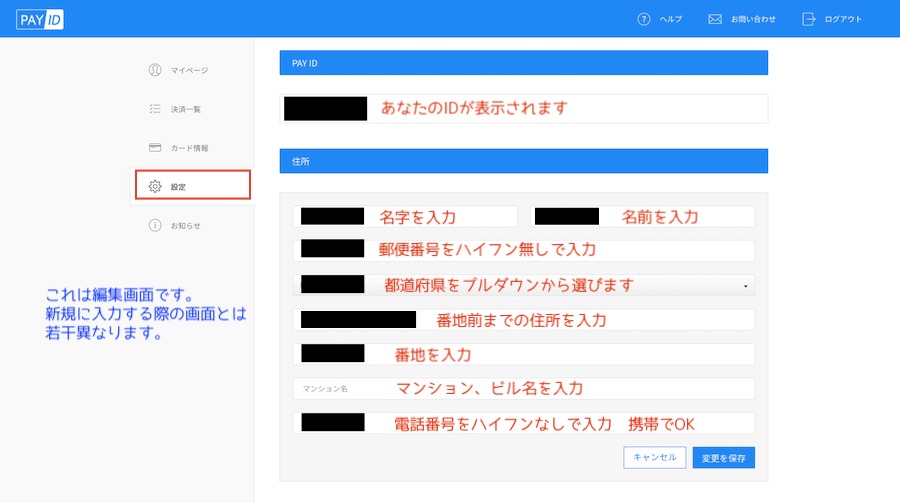Select 設定 in the sidebar

click(x=193, y=185)
